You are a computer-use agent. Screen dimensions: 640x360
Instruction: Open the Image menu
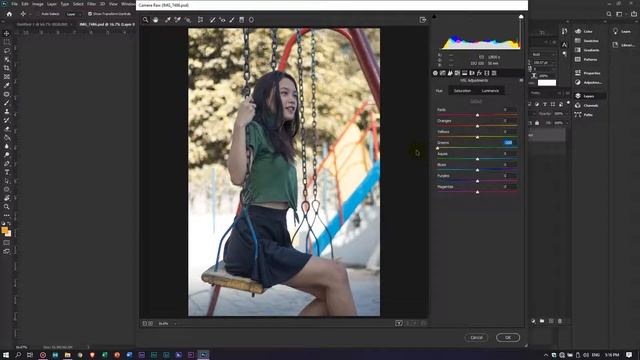point(38,4)
